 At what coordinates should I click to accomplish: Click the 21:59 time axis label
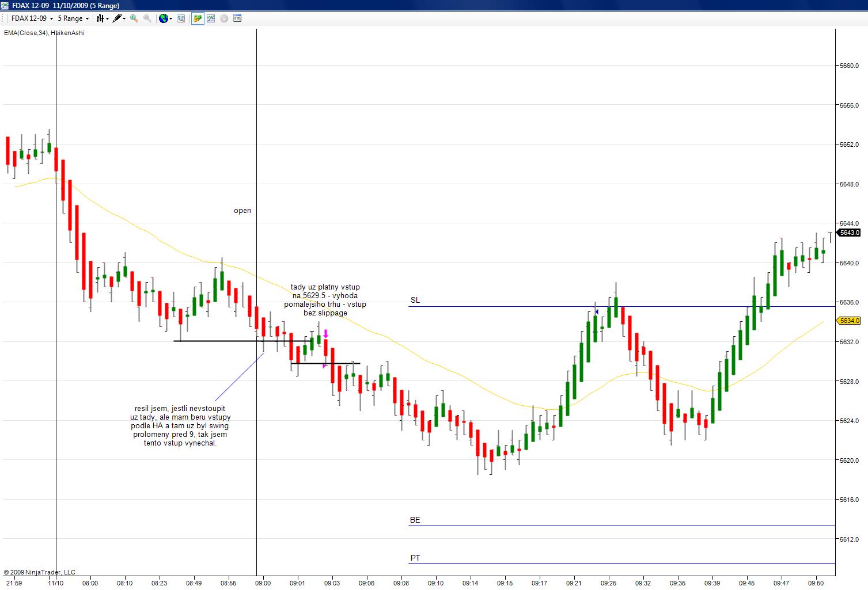tap(14, 583)
